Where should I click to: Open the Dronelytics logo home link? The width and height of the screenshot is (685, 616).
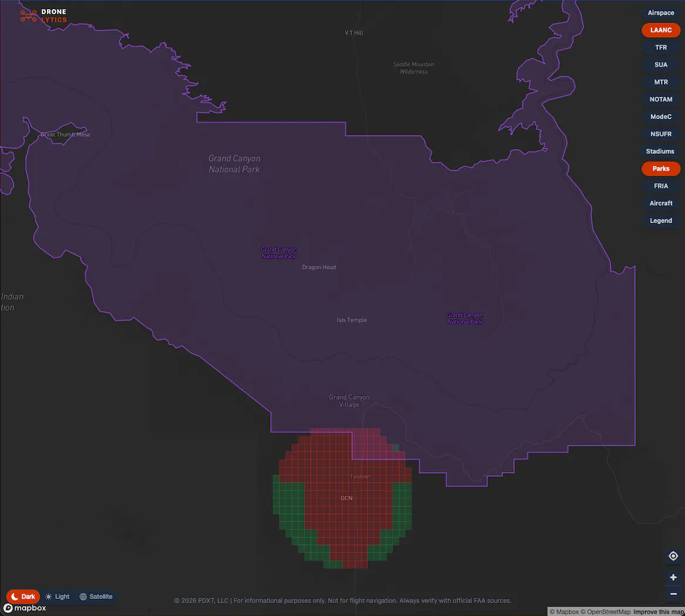(x=43, y=16)
